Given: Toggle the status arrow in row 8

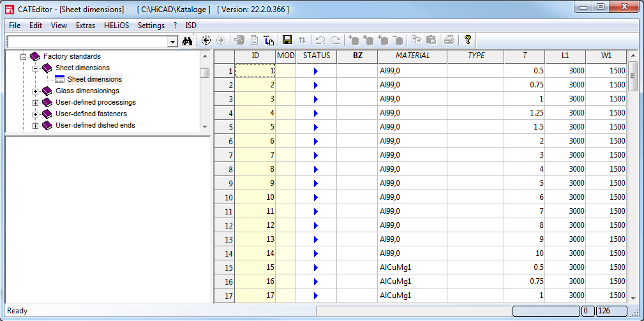Looking at the screenshot, I should coord(315,169).
